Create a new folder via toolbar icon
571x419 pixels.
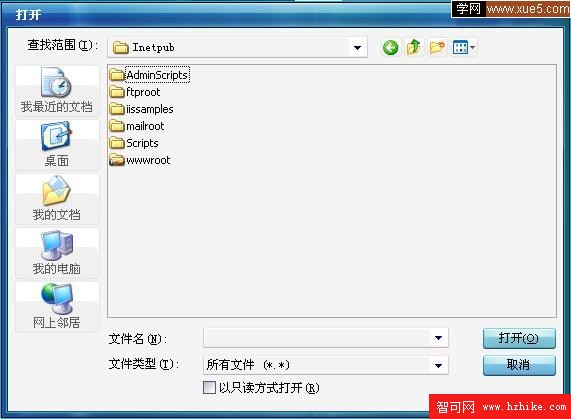(x=437, y=47)
